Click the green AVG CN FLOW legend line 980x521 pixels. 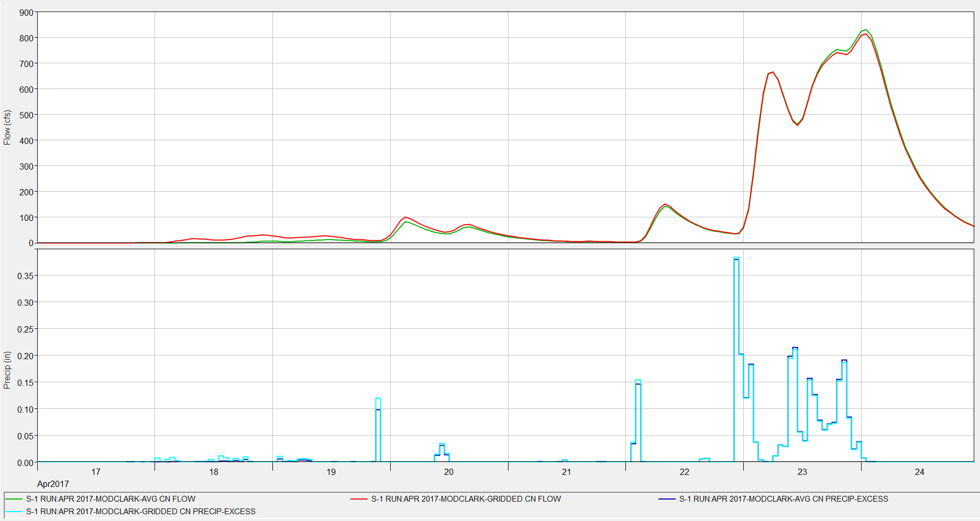(x=14, y=499)
